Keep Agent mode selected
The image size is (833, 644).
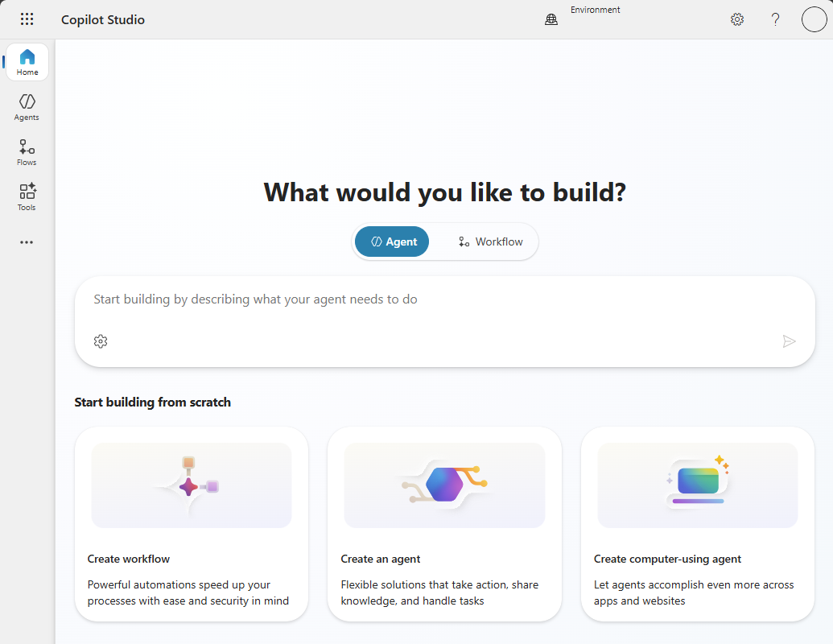(x=392, y=242)
